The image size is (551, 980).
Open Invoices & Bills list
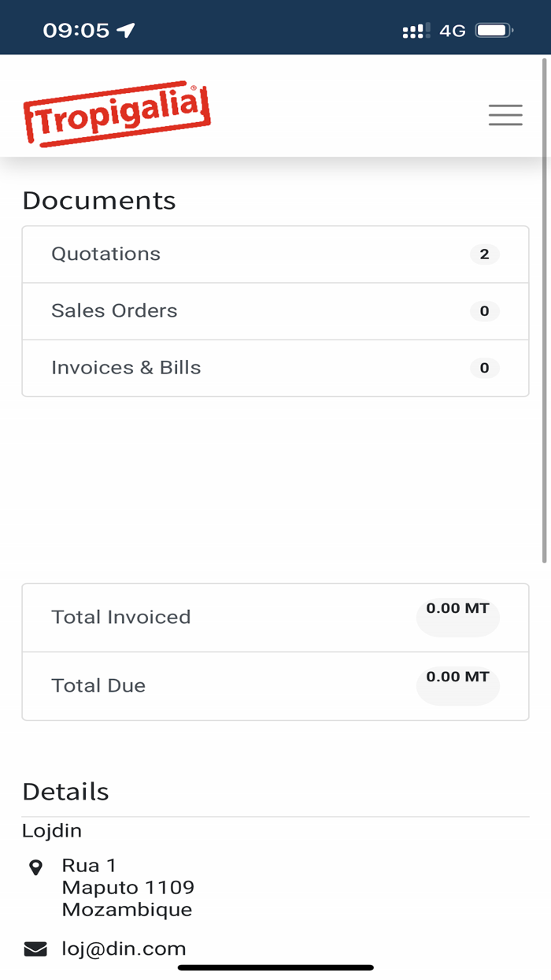tap(126, 367)
